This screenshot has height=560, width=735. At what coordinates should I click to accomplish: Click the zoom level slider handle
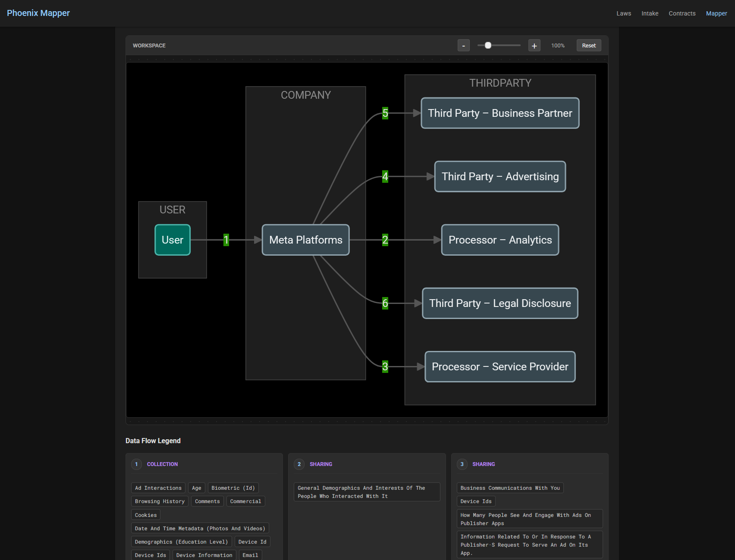(x=488, y=45)
